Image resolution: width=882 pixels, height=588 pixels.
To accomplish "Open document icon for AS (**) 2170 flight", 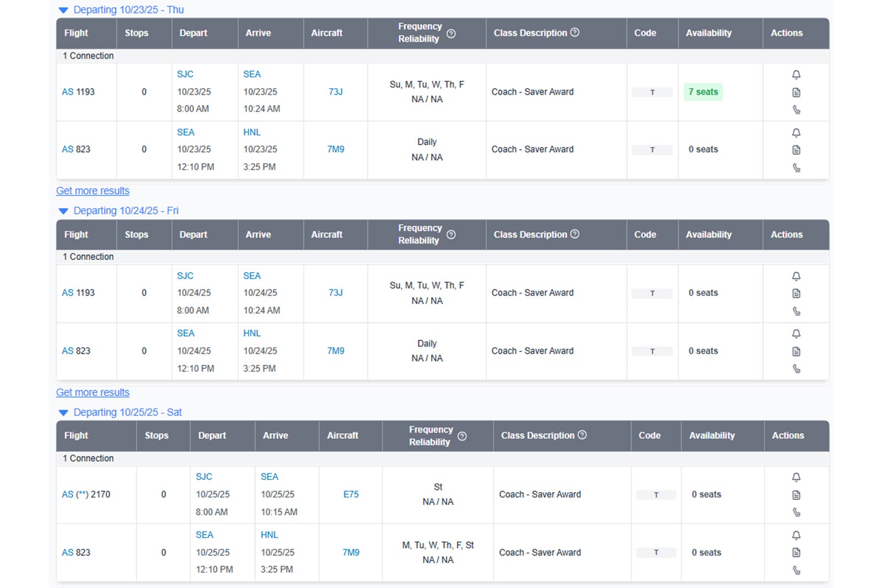I will click(796, 495).
